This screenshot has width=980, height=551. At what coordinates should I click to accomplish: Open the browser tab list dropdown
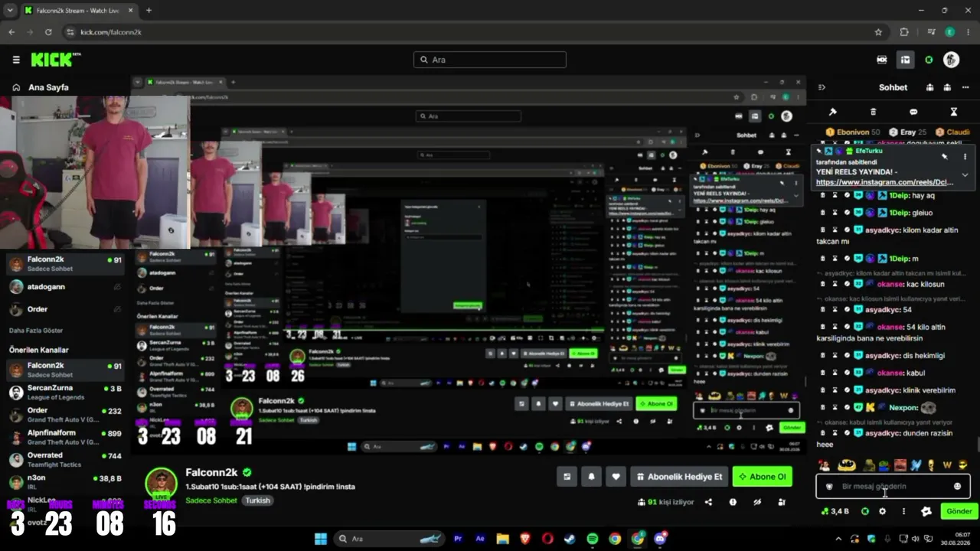[x=10, y=11]
